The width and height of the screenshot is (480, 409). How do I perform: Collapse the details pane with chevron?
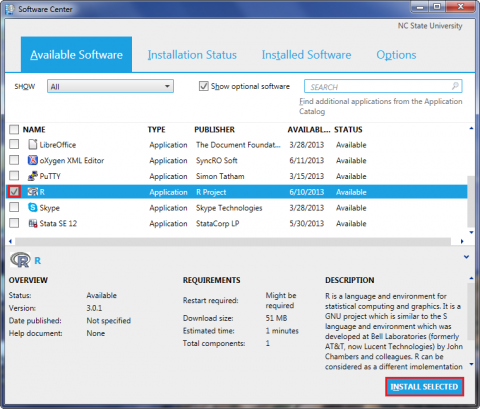tap(466, 257)
